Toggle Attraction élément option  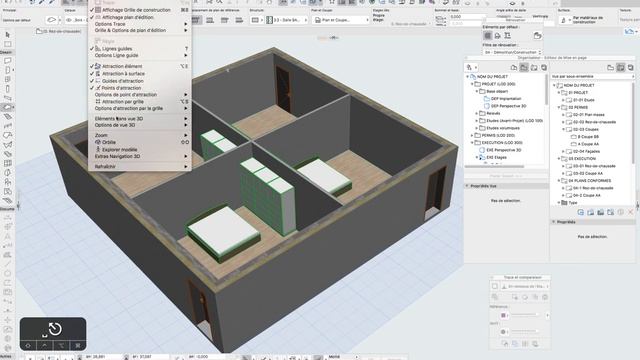[x=122, y=66]
